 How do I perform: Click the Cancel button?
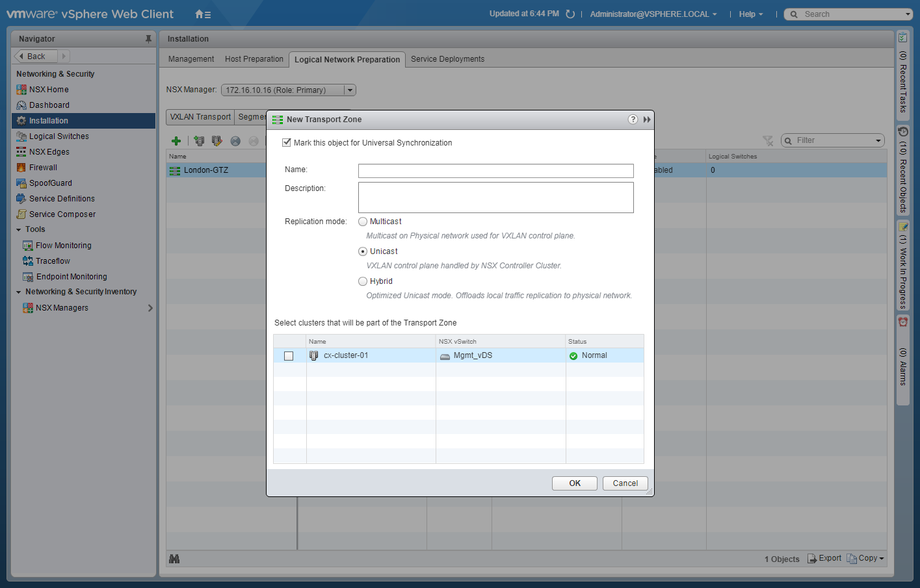(x=625, y=483)
